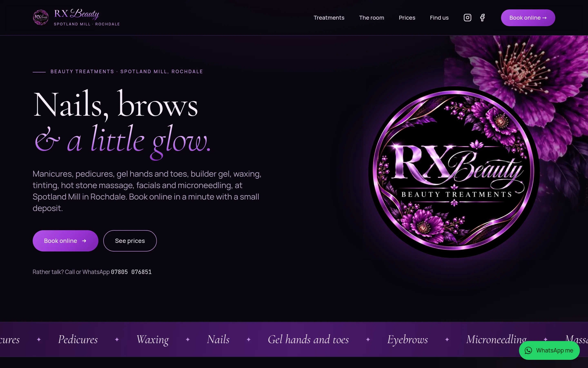The height and width of the screenshot is (368, 588).
Task: Click the round RX Beauty header logo
Action: coord(41,18)
